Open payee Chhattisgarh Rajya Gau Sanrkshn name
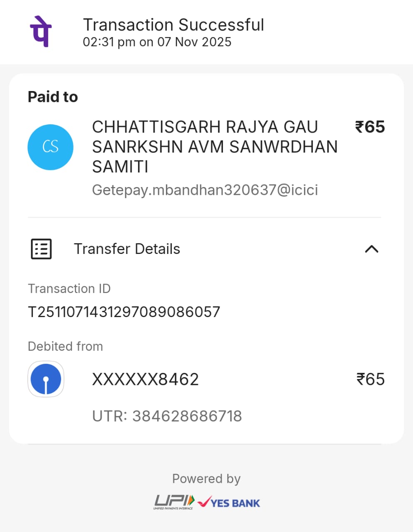The image size is (413, 532). pos(214,147)
